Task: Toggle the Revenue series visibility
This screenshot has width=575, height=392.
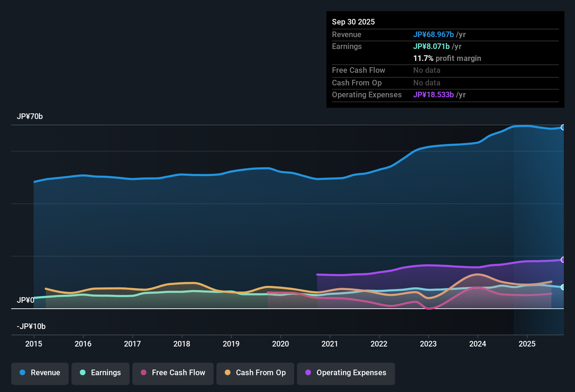Action: (40, 373)
